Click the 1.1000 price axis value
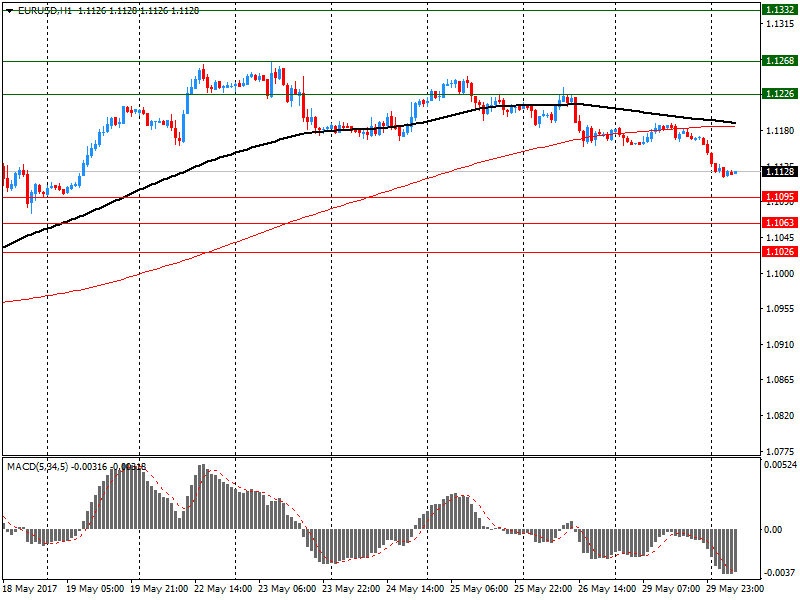The image size is (800, 600). [780, 273]
